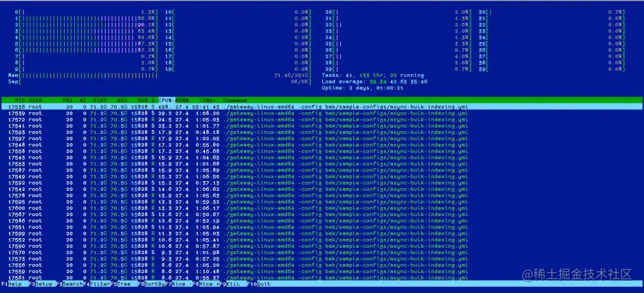Select process row with PID 17599
Screen dimensions: 644x293
tap(322, 233)
